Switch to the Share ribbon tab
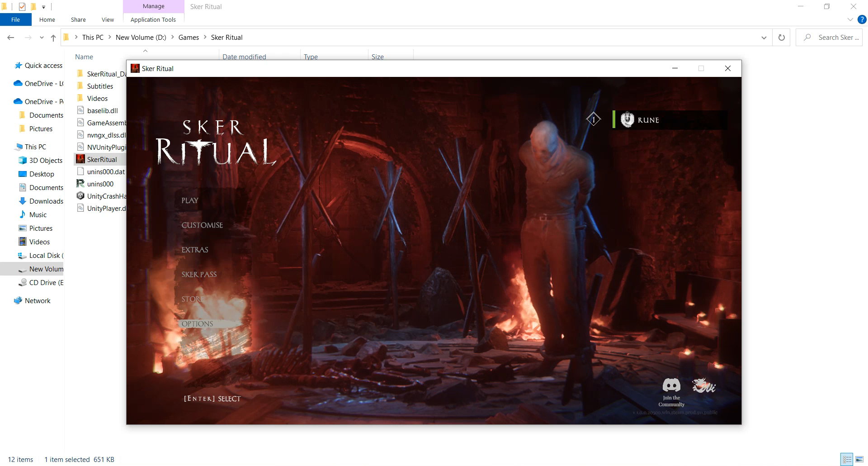This screenshot has height=466, width=868. pyautogui.click(x=78, y=19)
